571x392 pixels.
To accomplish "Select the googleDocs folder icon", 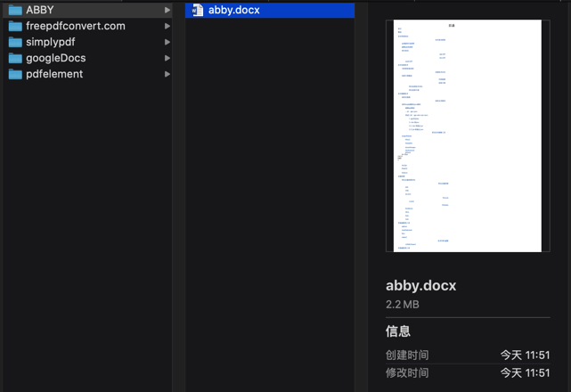I will tap(15, 58).
